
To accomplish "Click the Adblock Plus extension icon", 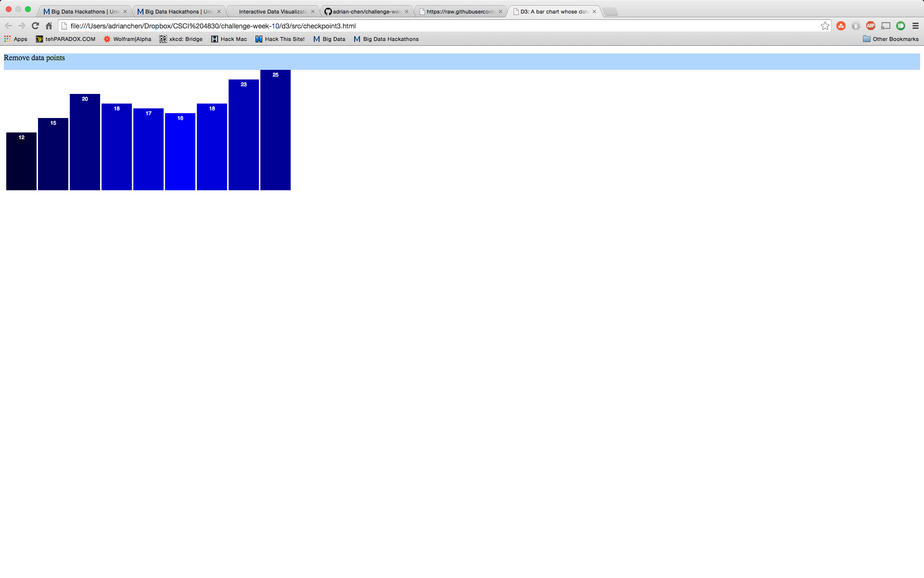I will point(870,26).
